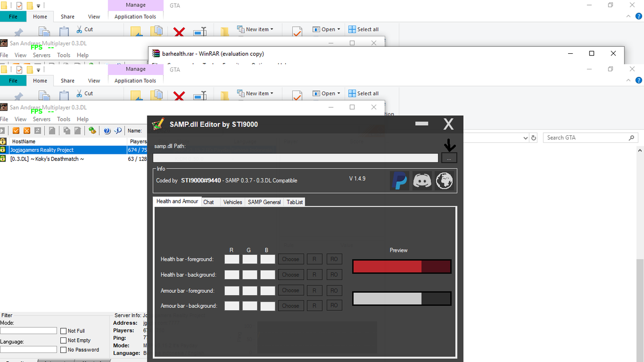644x362 pixels.
Task: Click the Properties checkmark icon in lower Explorer ribbon
Action: pos(297,96)
